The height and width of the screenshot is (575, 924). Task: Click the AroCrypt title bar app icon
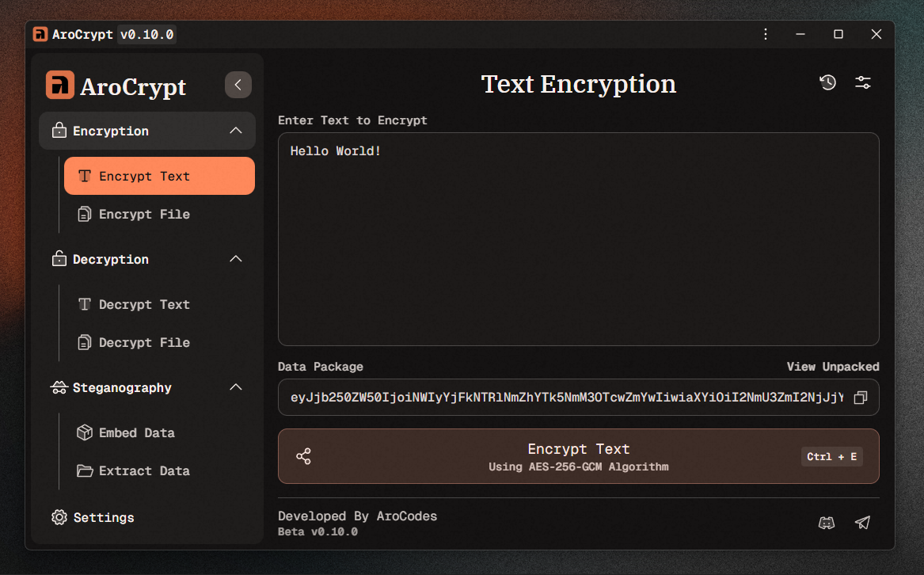[x=40, y=34]
